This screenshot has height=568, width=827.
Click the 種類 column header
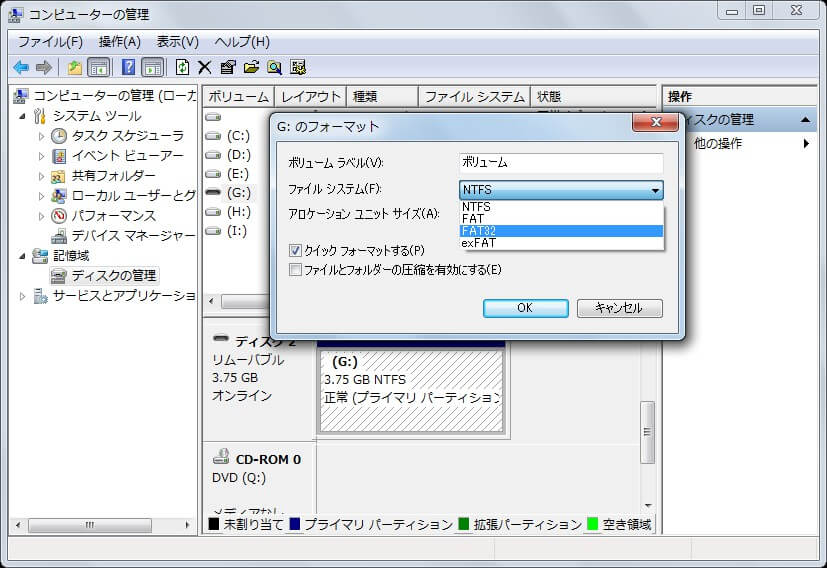(382, 97)
